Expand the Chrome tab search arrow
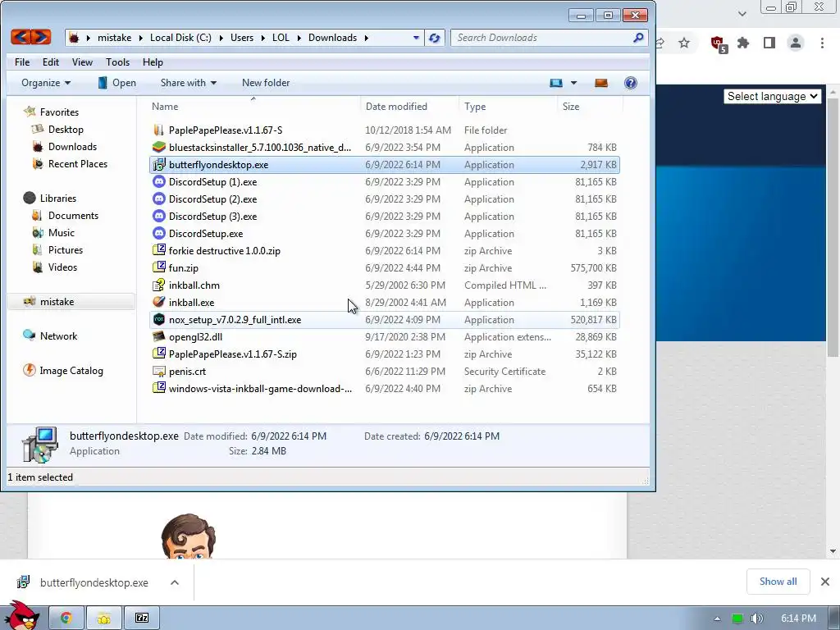Viewport: 840px width, 630px height. 742,13
